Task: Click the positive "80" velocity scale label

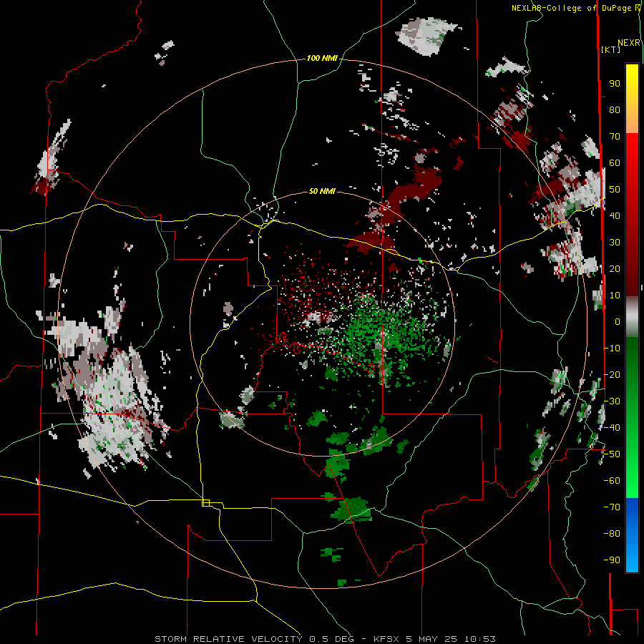Action: 615,110
